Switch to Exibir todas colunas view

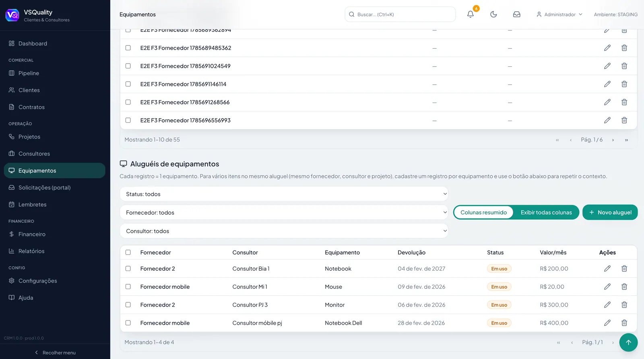546,212
